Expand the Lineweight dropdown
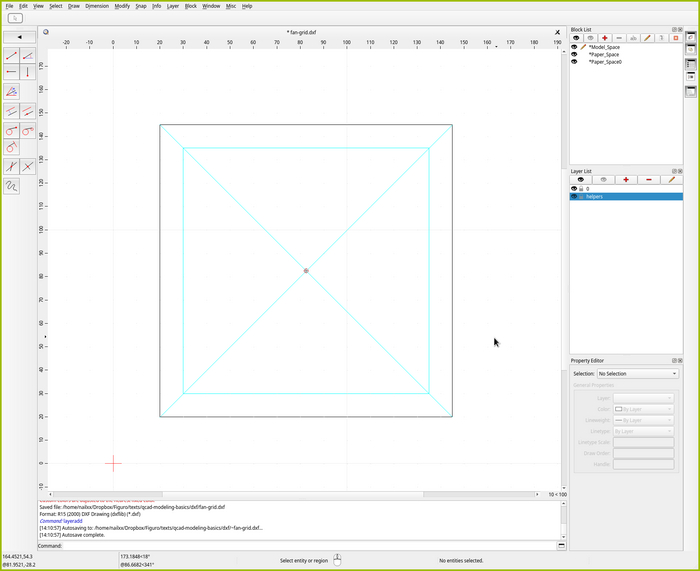The image size is (700, 571). (642, 420)
